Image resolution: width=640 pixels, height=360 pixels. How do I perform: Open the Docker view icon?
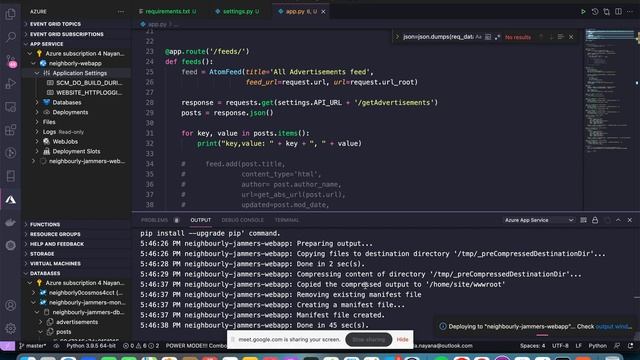11,222
